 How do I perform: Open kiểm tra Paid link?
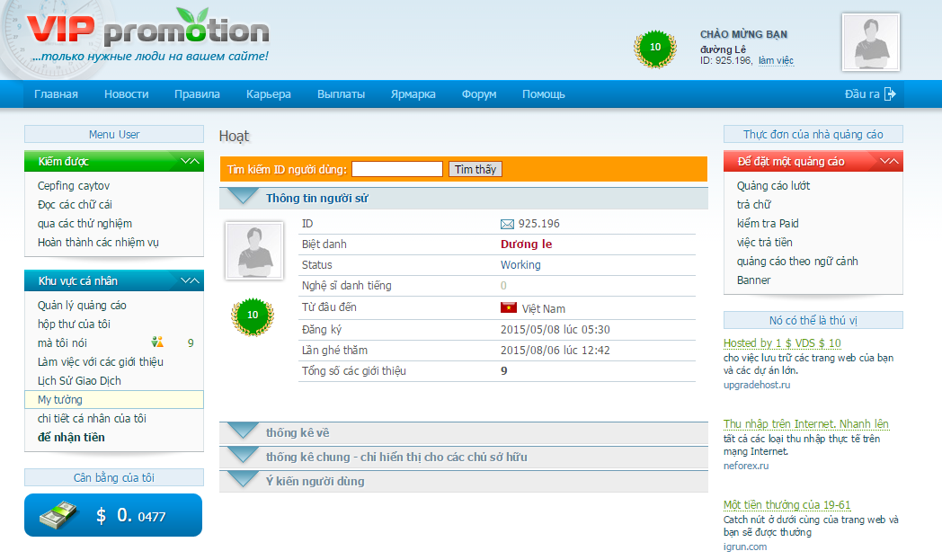point(768,224)
